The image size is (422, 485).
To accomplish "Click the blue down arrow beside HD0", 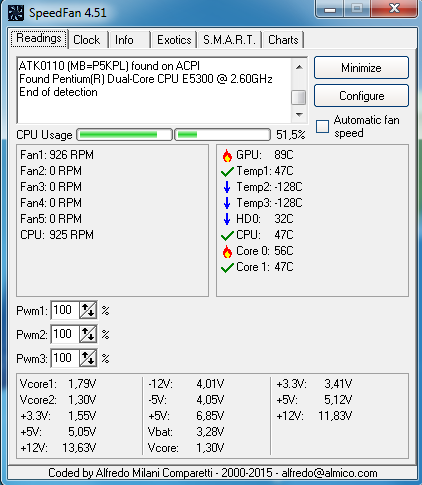I will (227, 219).
